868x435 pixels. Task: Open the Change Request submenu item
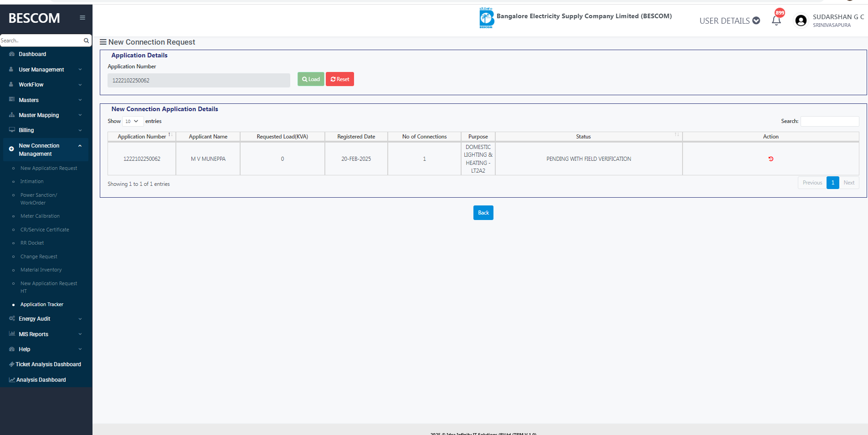click(x=39, y=256)
